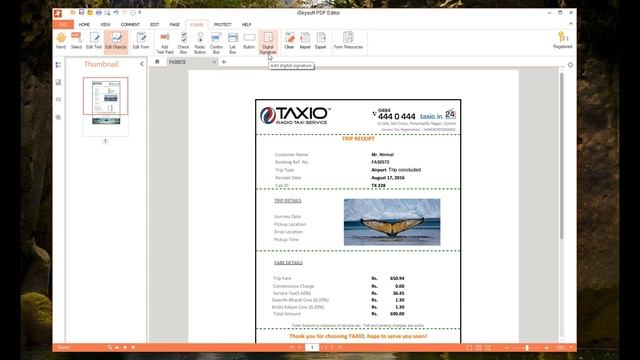Viewport: 640px width, 360px height.
Task: Insert a List Box form field
Action: 233,43
